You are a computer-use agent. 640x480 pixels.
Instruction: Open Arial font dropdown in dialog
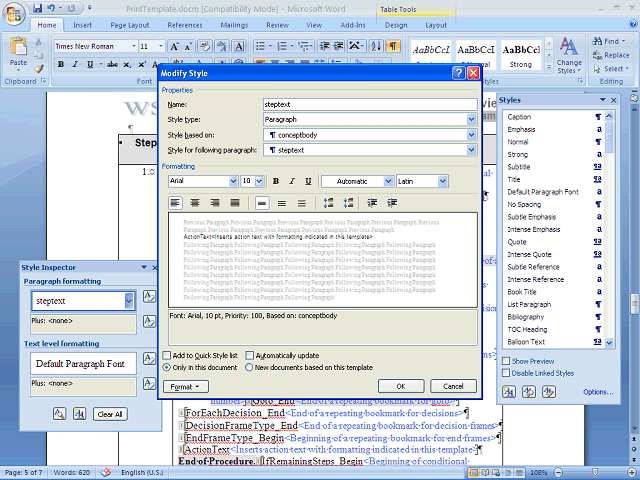point(233,181)
